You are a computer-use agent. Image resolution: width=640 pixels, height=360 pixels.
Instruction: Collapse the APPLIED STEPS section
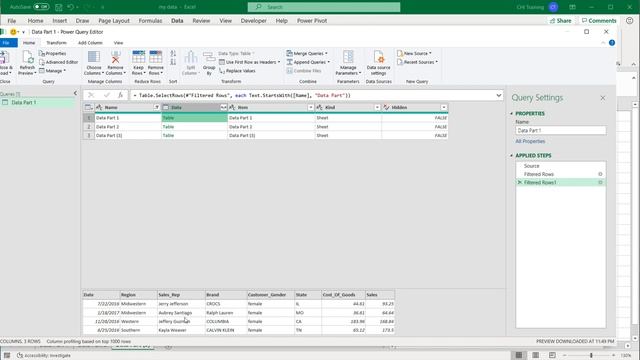click(512, 156)
